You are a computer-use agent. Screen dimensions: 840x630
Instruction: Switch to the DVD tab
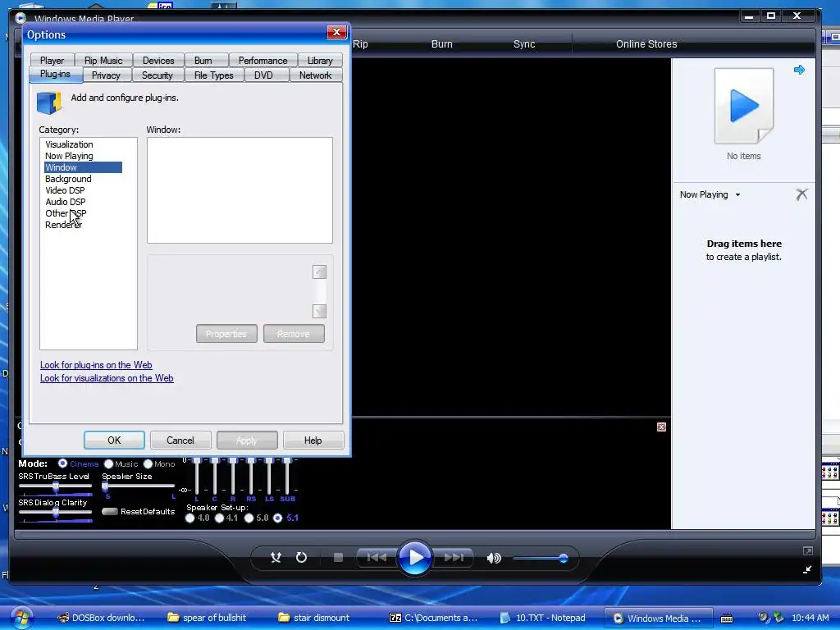click(x=263, y=75)
